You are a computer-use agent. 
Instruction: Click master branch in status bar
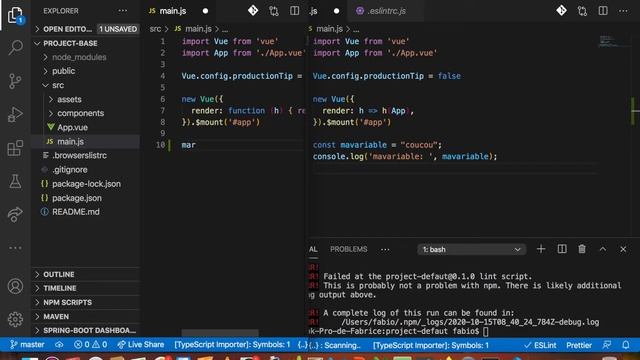point(27,345)
